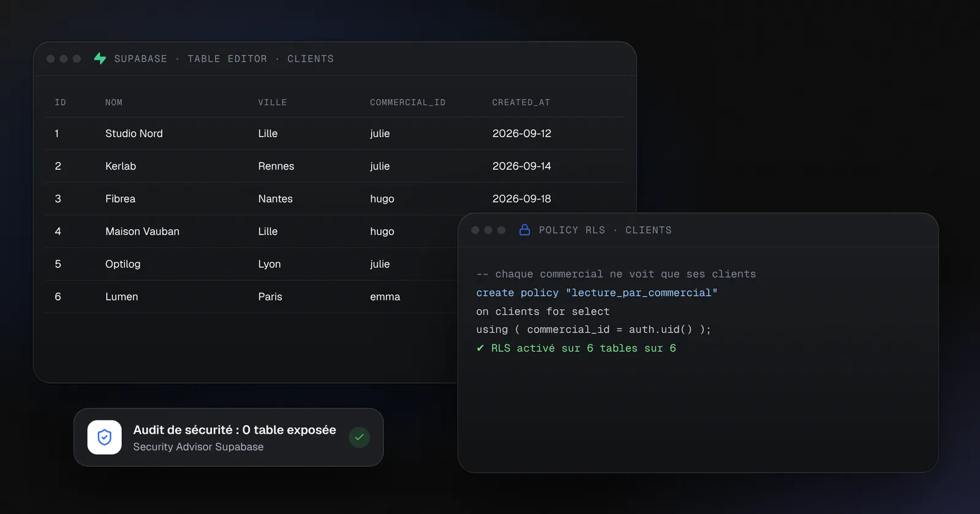Select the Studio Nord cell
This screenshot has height=514, width=980.
tap(134, 133)
